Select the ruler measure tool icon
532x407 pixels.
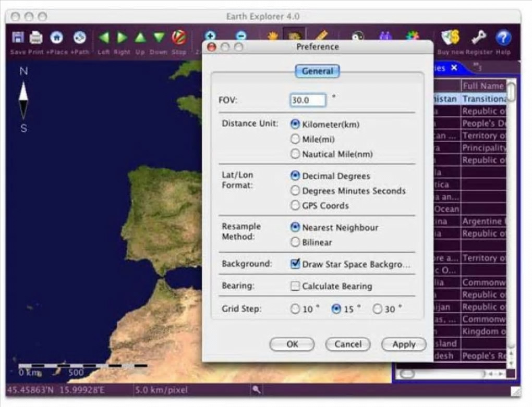pos(321,35)
